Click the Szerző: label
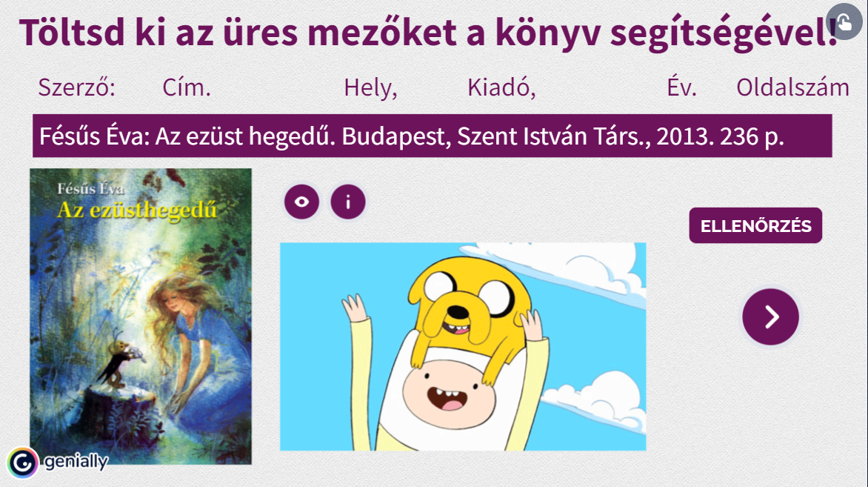The image size is (868, 487). [76, 87]
